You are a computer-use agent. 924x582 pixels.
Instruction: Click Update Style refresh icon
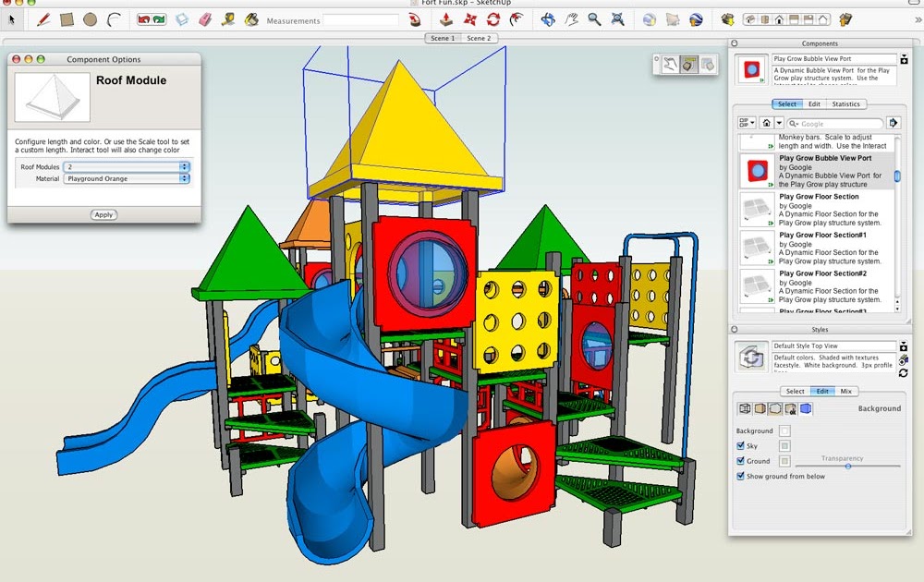click(x=904, y=373)
